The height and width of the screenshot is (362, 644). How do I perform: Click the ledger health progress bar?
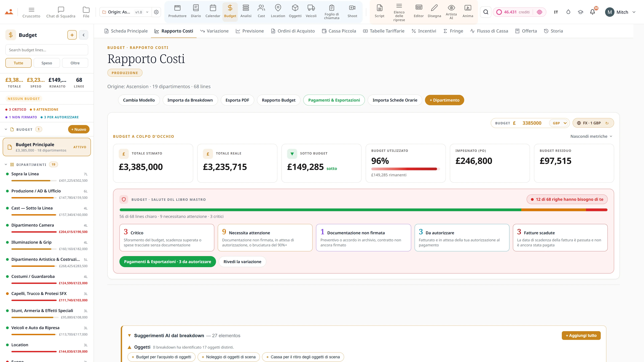[x=363, y=210]
